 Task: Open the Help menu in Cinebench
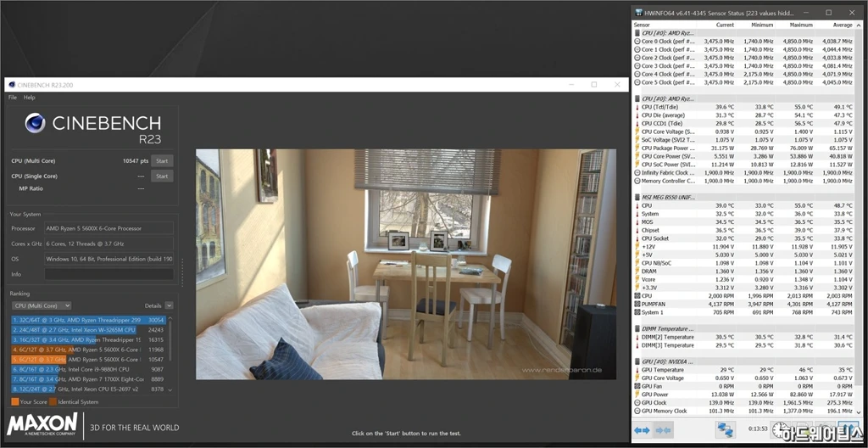pos(29,97)
